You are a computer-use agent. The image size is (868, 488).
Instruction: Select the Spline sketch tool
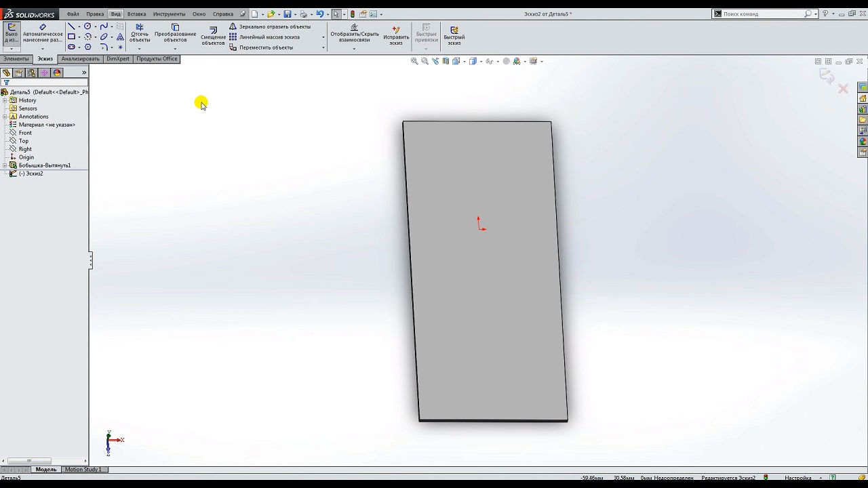[104, 26]
